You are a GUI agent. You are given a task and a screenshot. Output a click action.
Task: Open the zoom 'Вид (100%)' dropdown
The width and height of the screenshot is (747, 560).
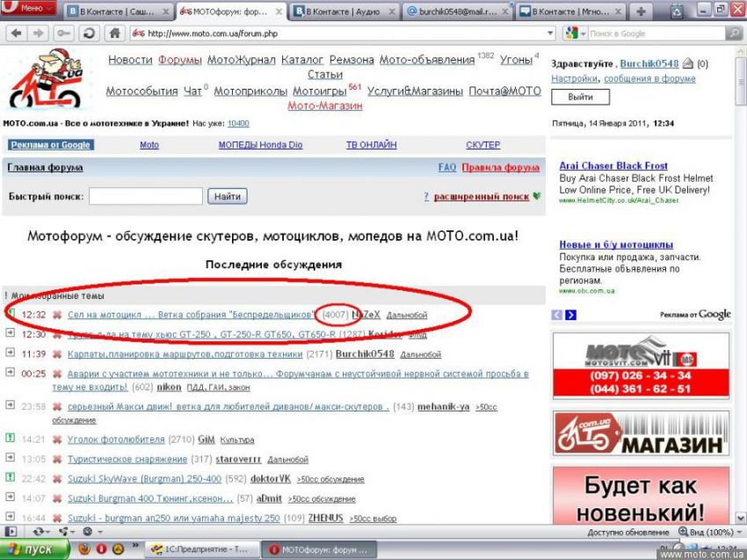click(x=711, y=532)
